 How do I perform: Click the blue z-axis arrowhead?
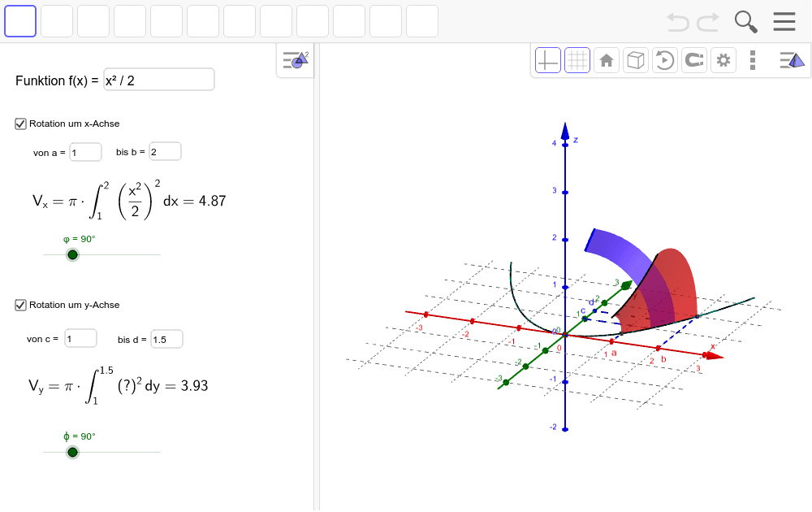565,131
